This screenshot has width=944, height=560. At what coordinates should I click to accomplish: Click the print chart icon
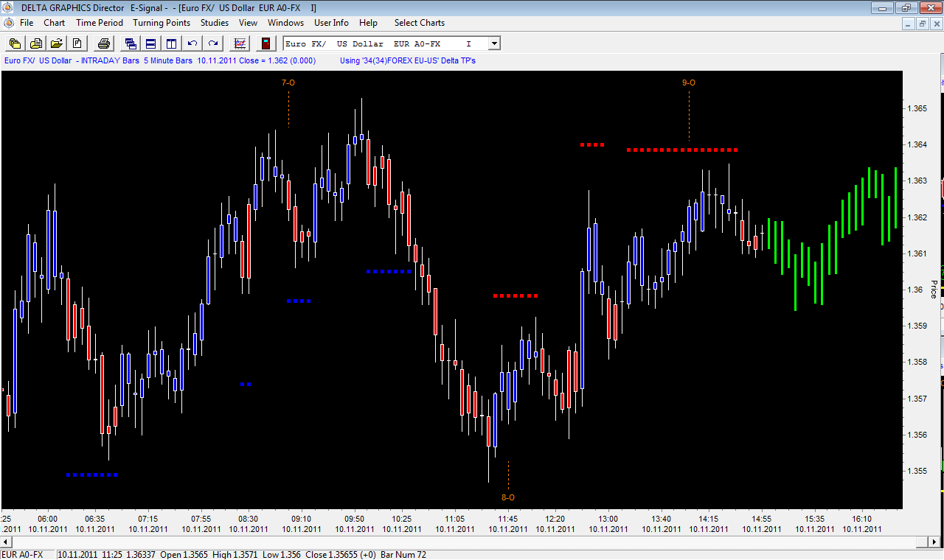click(x=104, y=43)
